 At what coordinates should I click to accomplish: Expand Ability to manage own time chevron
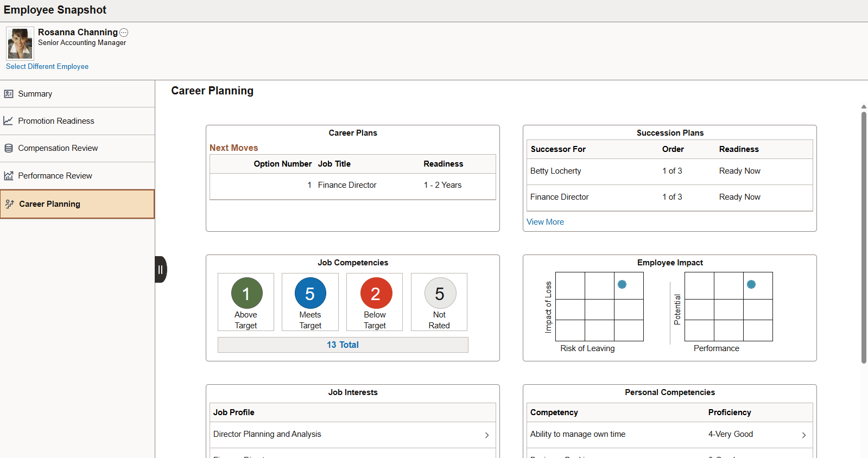[804, 435]
